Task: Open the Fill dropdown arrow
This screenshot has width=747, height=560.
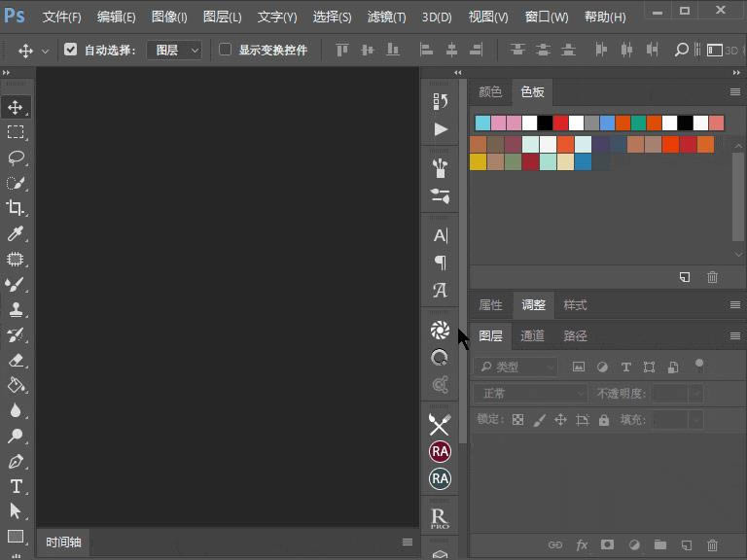Action: pyautogui.click(x=696, y=420)
